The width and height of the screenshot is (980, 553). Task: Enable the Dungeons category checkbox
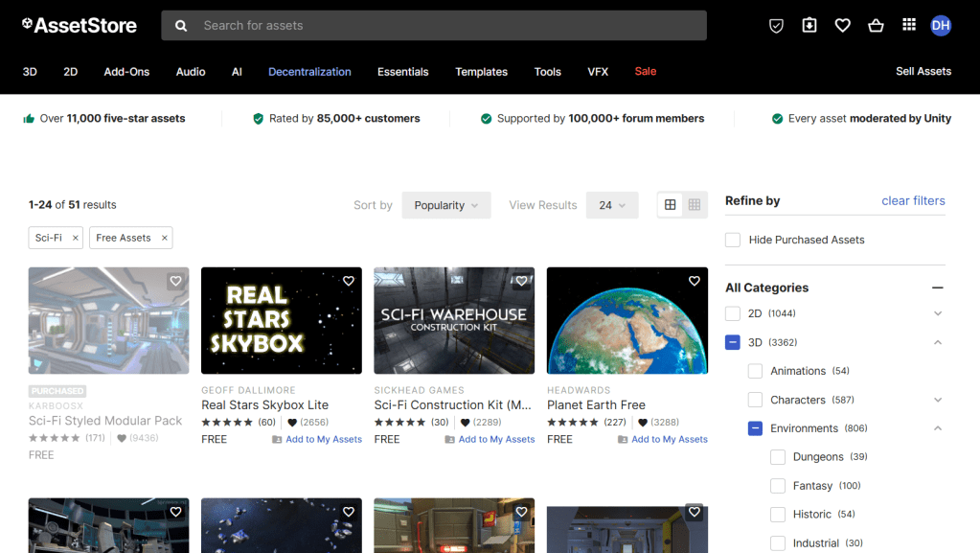click(x=778, y=457)
